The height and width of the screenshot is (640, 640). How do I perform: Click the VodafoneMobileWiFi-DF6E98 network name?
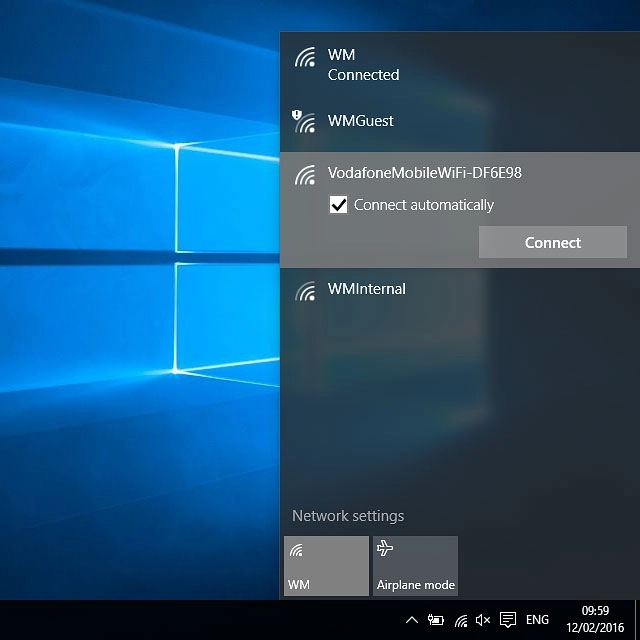(424, 173)
